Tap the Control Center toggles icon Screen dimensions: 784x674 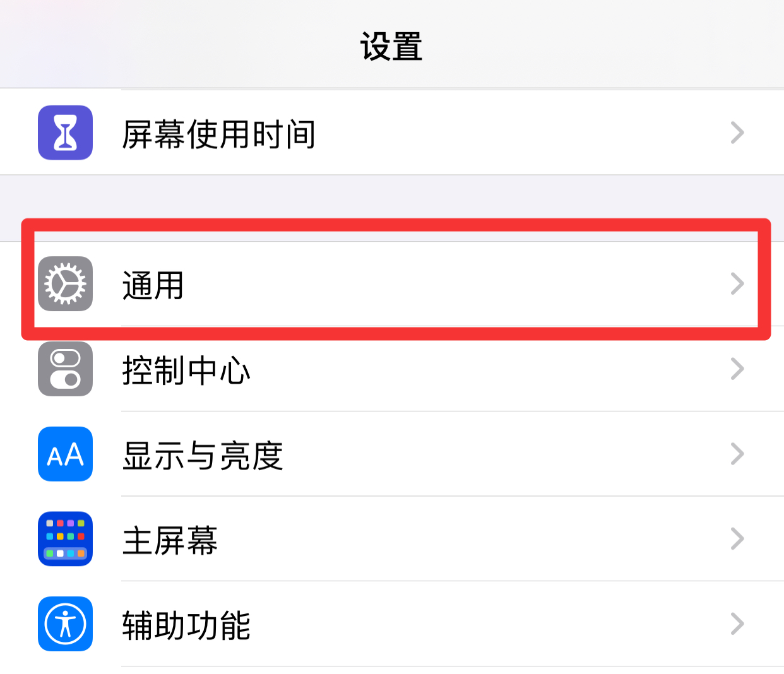coord(65,369)
